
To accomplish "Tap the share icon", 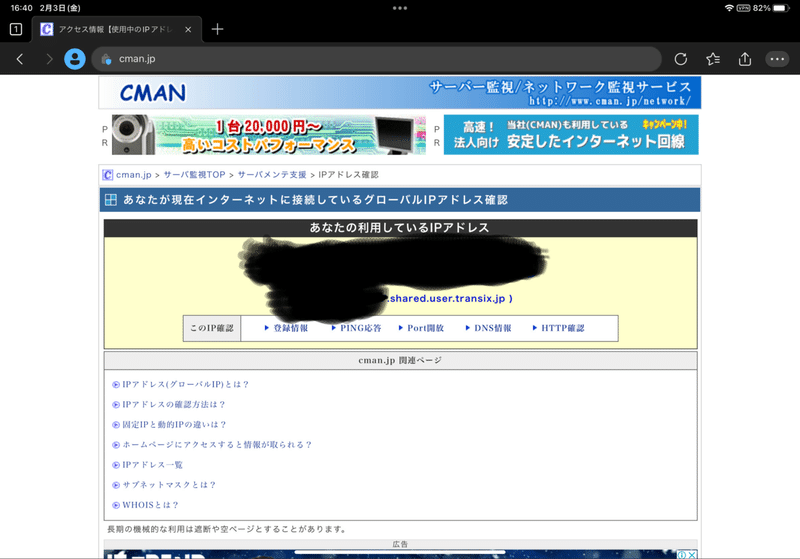I will coord(745,59).
